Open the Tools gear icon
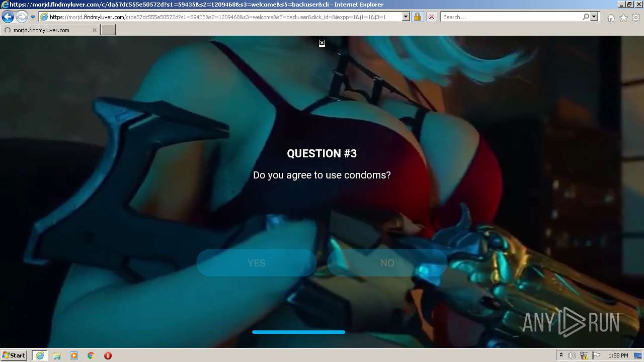This screenshot has width=644, height=362. (x=636, y=18)
